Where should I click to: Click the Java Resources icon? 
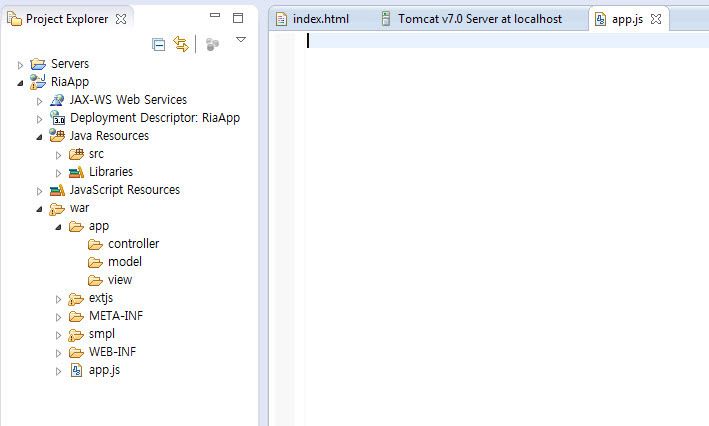(x=57, y=135)
